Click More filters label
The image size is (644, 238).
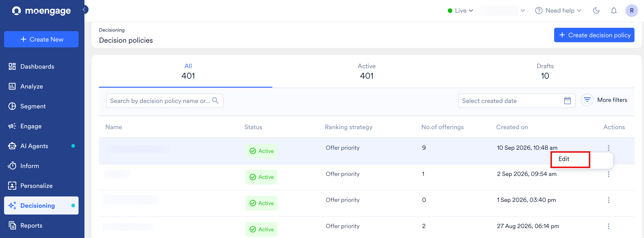click(612, 100)
